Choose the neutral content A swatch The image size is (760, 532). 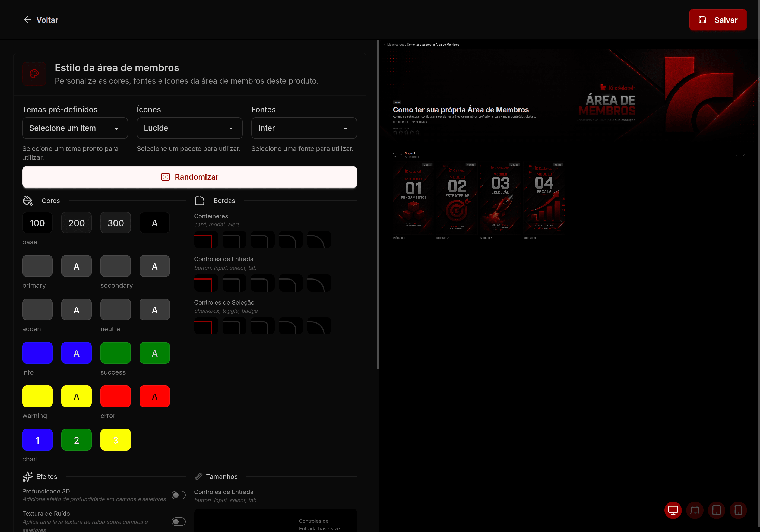[x=155, y=309]
